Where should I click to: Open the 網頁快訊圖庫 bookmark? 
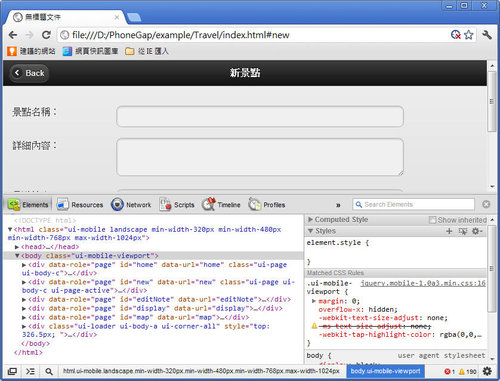point(90,51)
